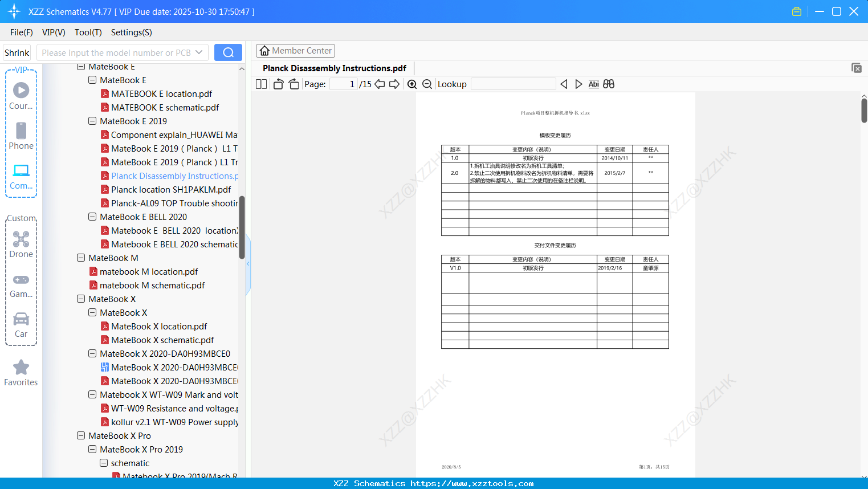
Task: Open the Member Center
Action: [x=295, y=51]
